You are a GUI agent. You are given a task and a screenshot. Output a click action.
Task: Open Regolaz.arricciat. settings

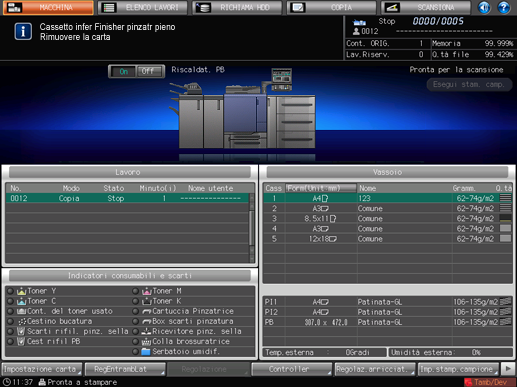[375, 369]
